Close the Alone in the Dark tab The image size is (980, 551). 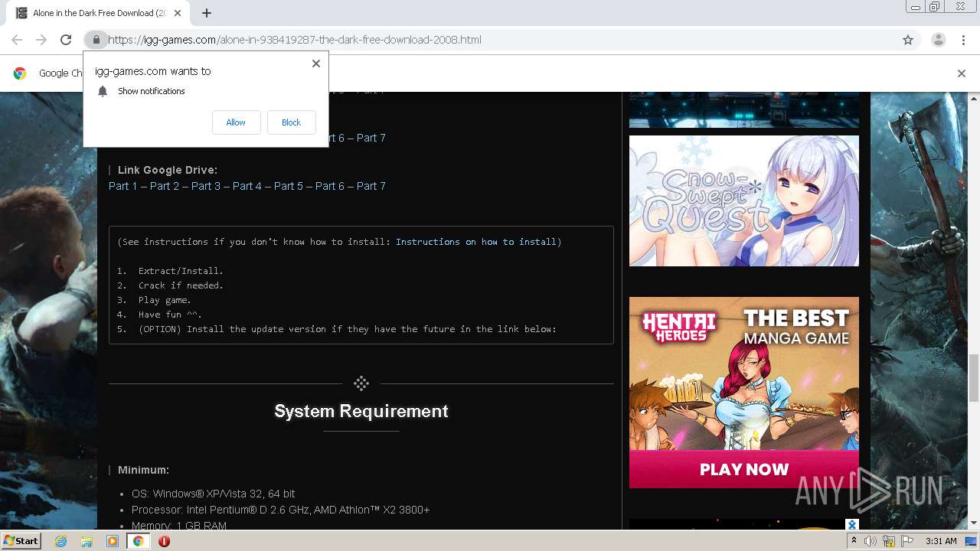tap(178, 13)
